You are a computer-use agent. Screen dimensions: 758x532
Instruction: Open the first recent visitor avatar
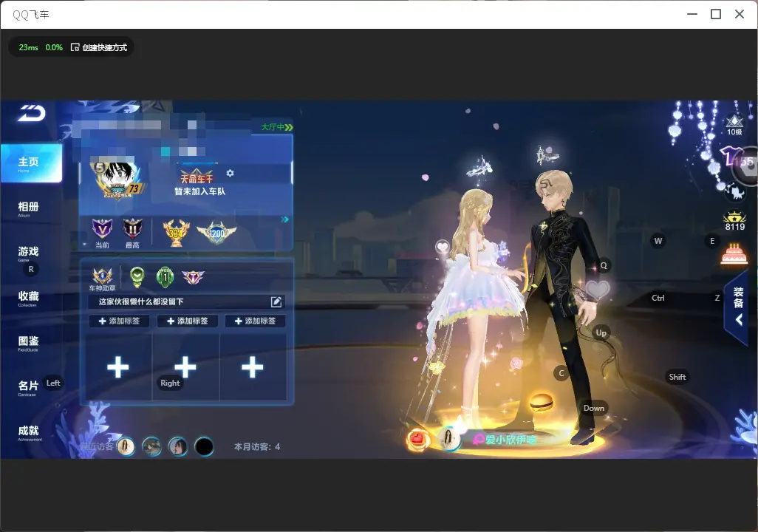(126, 446)
